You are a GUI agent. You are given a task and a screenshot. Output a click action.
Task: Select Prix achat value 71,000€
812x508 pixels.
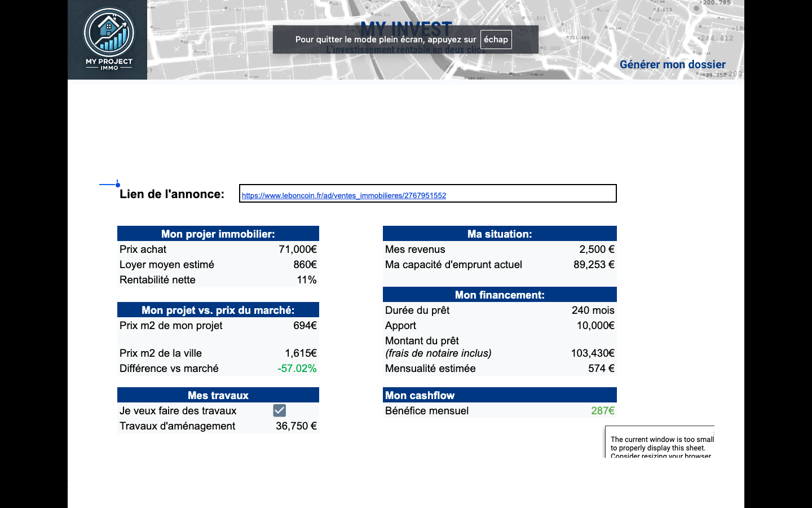click(x=298, y=249)
